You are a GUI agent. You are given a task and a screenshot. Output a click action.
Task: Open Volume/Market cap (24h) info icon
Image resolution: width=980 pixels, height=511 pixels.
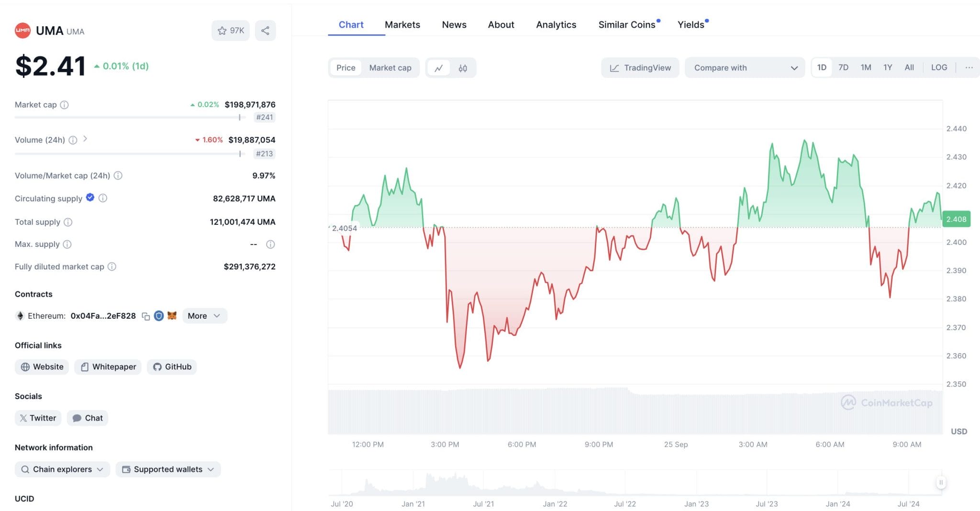click(118, 176)
